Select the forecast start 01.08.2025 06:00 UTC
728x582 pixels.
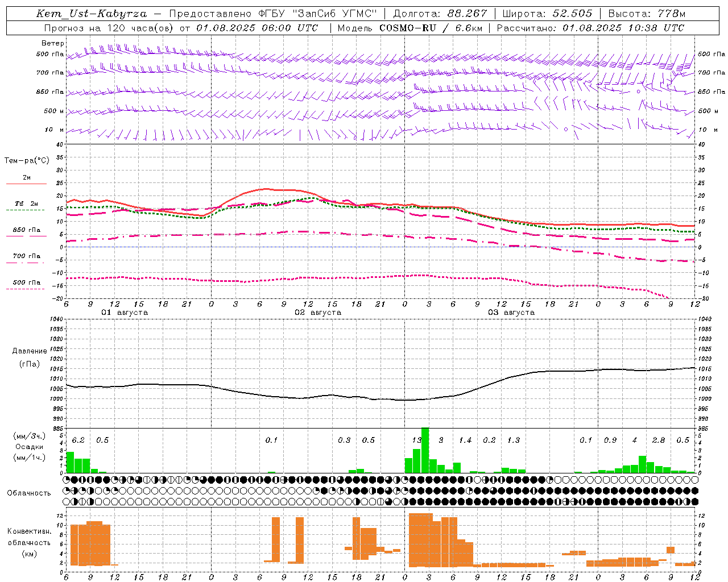pos(257,28)
